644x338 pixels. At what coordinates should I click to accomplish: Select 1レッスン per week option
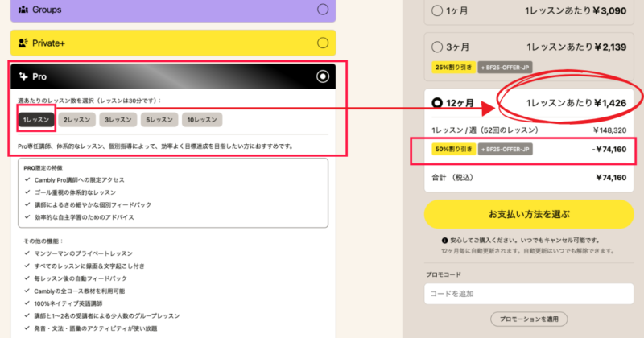(x=36, y=120)
